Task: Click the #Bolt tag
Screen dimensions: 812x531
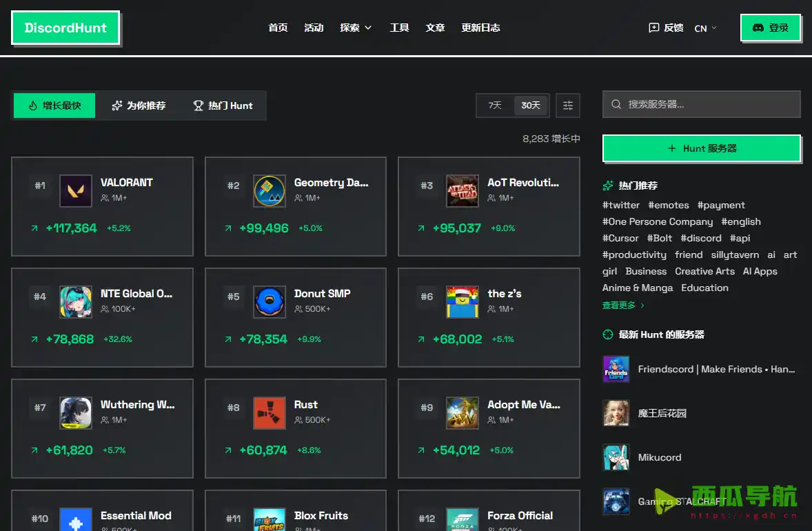Action: click(659, 239)
